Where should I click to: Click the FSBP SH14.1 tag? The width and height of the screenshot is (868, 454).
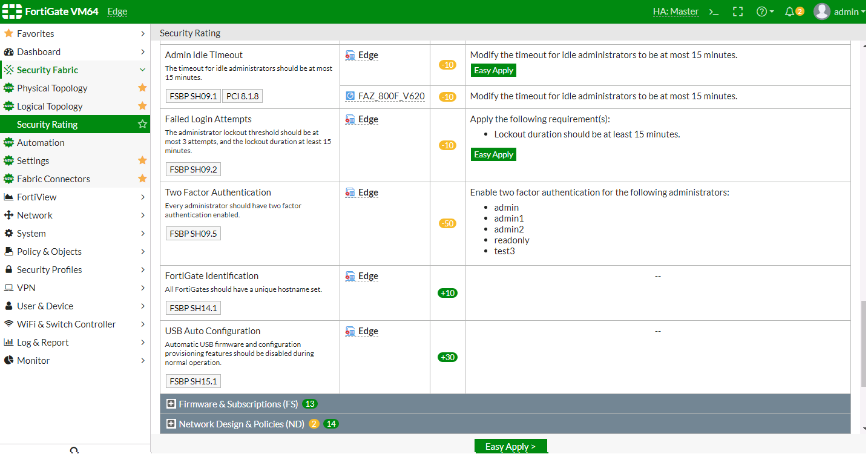pos(193,308)
